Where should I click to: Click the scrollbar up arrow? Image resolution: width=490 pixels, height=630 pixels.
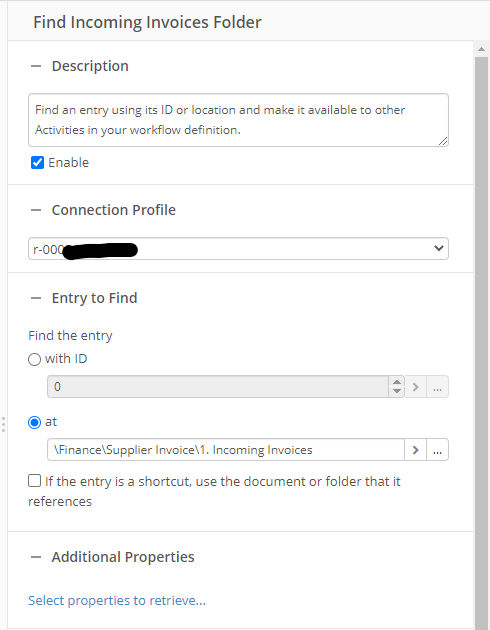482,49
